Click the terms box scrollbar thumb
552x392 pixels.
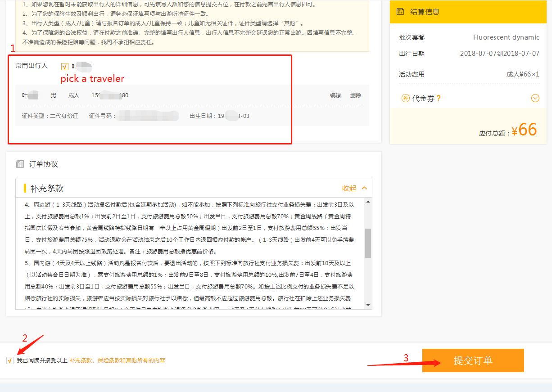[x=368, y=243]
